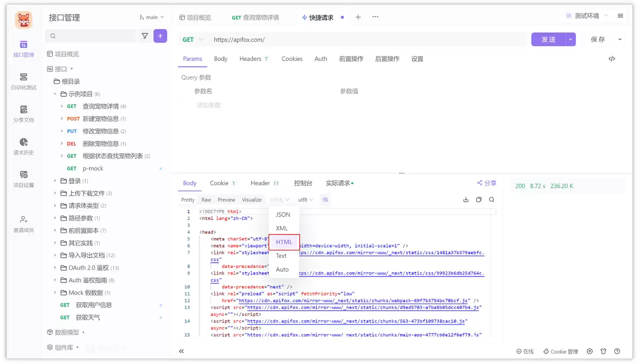Viewport: 640px width, 364px height.
Task: Open the hamburger menu at top right
Action: 620,16
